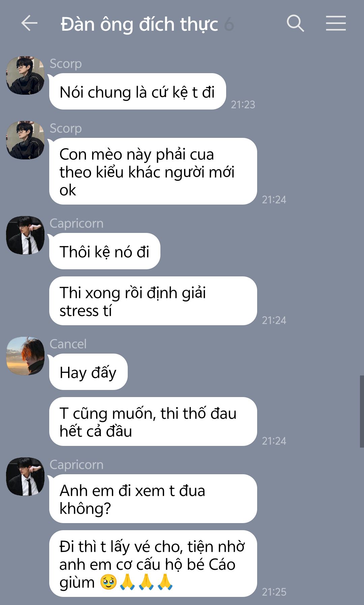Viewport: 364px width, 605px height.
Task: Click the chat scrollbar handle on right edge
Action: tap(362, 412)
